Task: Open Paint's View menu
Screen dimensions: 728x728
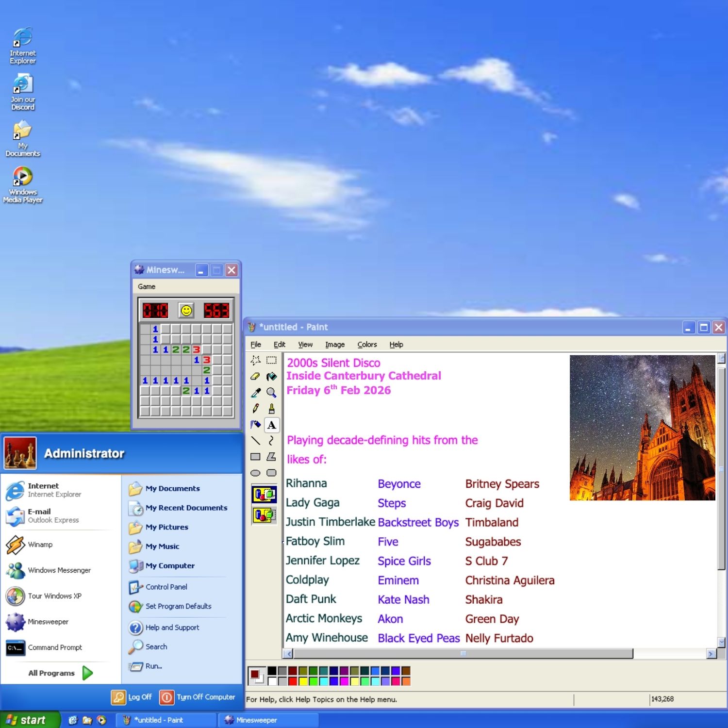Action: click(305, 345)
